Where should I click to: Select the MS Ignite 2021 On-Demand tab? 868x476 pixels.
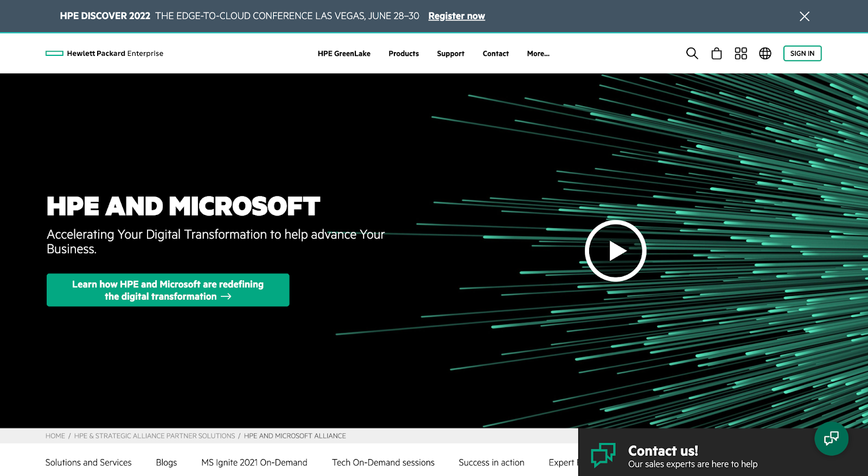pyautogui.click(x=254, y=462)
